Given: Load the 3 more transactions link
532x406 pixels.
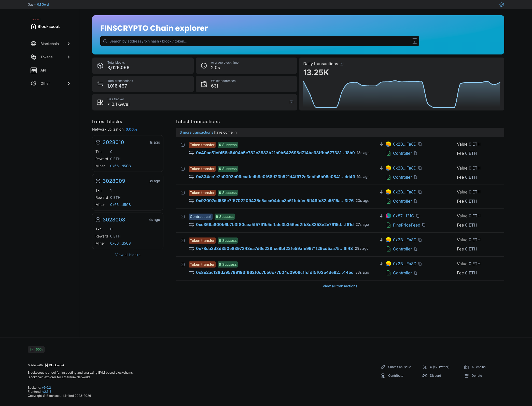Looking at the screenshot, I should click(196, 132).
